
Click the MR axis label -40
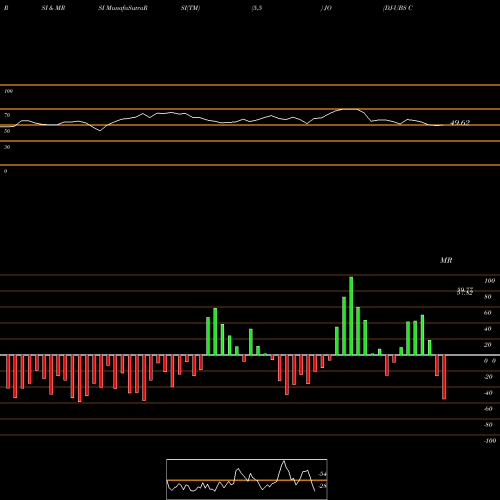pyautogui.click(x=488, y=393)
